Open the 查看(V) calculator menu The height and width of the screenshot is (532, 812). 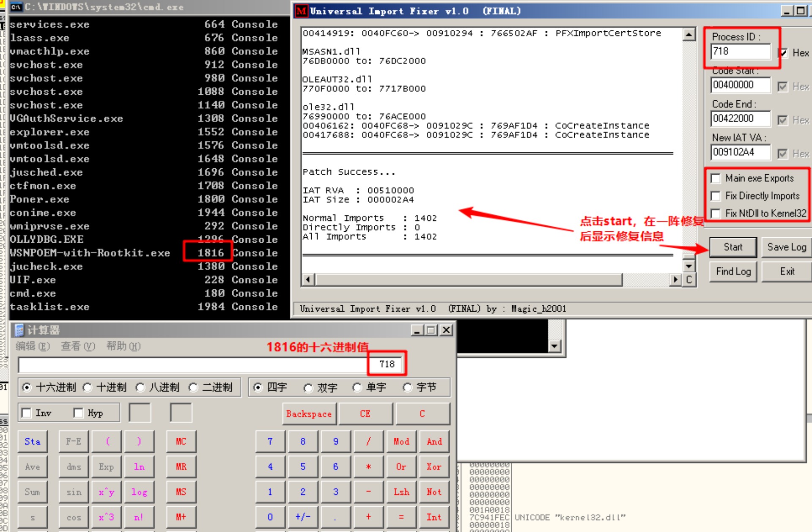click(78, 346)
